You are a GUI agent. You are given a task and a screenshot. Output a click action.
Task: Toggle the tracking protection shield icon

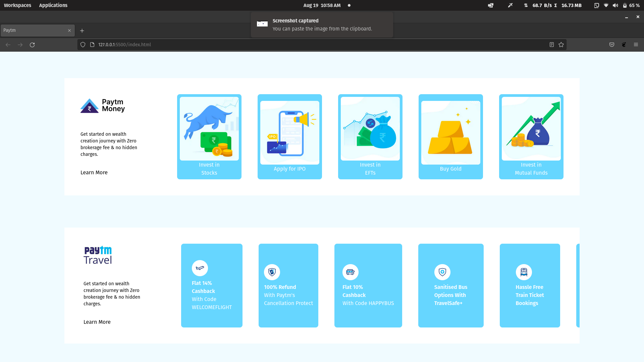click(x=83, y=44)
